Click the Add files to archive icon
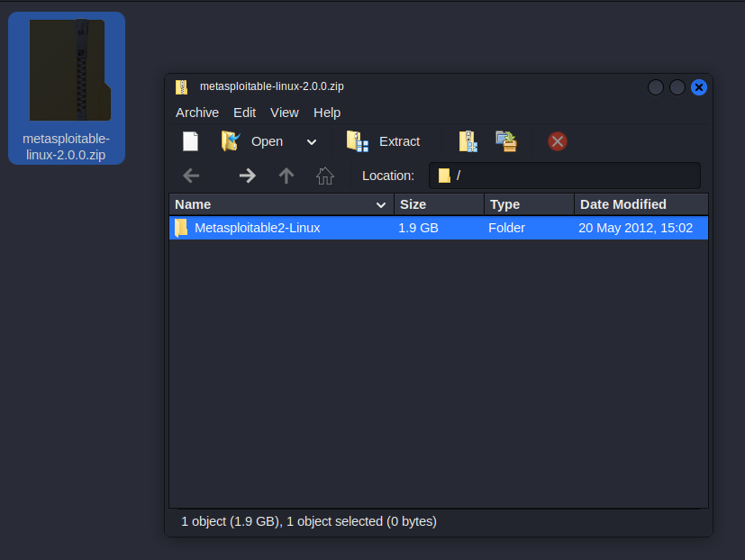 (x=468, y=141)
